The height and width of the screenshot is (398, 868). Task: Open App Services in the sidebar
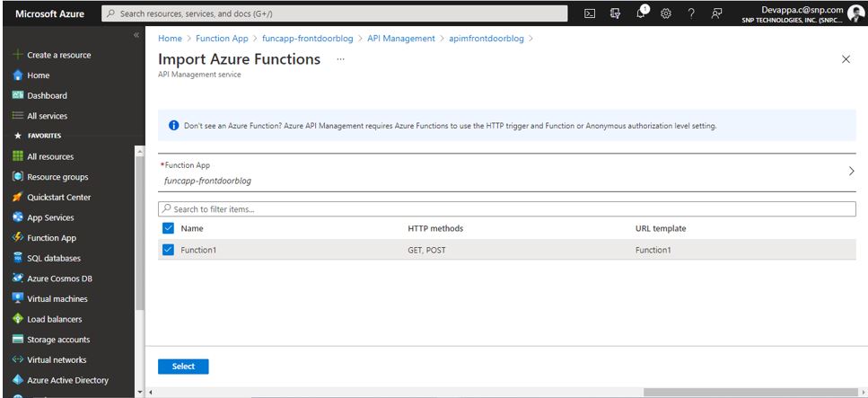50,217
